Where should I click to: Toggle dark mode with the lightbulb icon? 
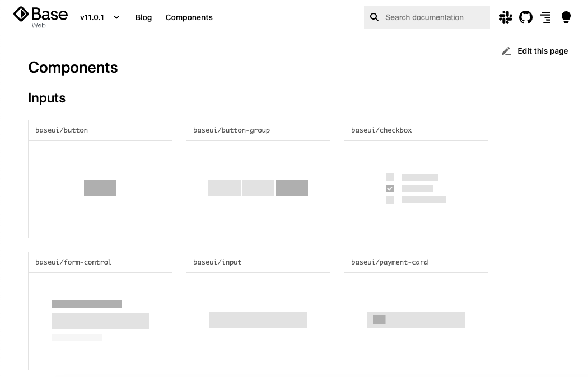coord(566,17)
